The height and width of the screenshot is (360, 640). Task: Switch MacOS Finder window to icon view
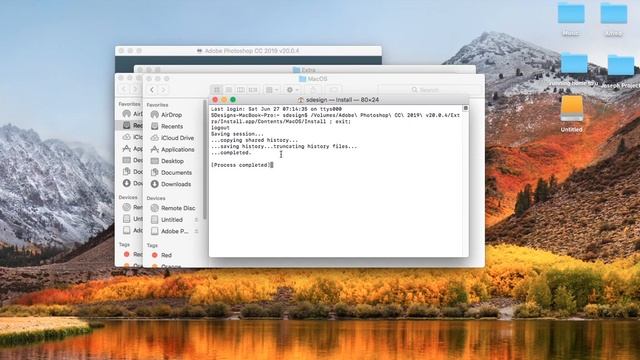217,90
